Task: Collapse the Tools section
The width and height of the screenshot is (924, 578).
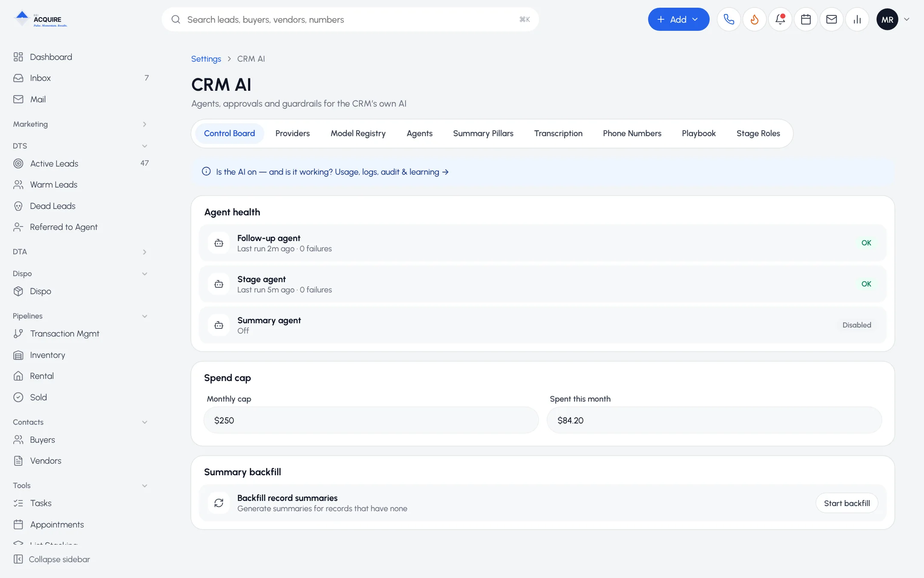Action: pyautogui.click(x=81, y=486)
